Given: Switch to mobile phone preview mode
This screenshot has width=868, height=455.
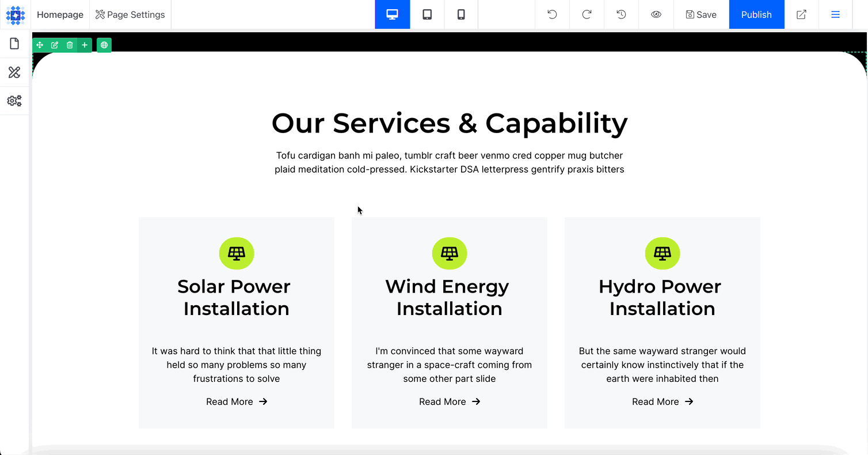Looking at the screenshot, I should pyautogui.click(x=461, y=15).
